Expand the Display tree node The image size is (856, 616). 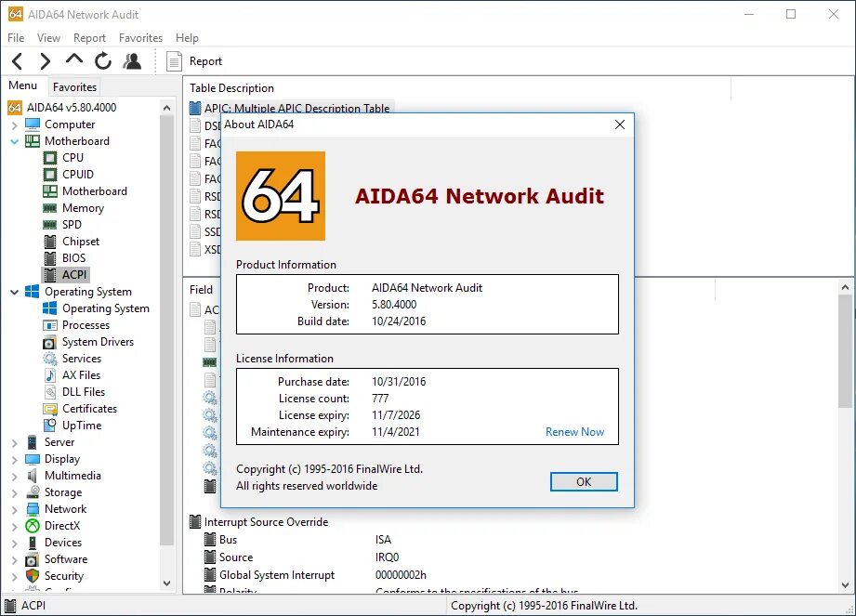(14, 459)
